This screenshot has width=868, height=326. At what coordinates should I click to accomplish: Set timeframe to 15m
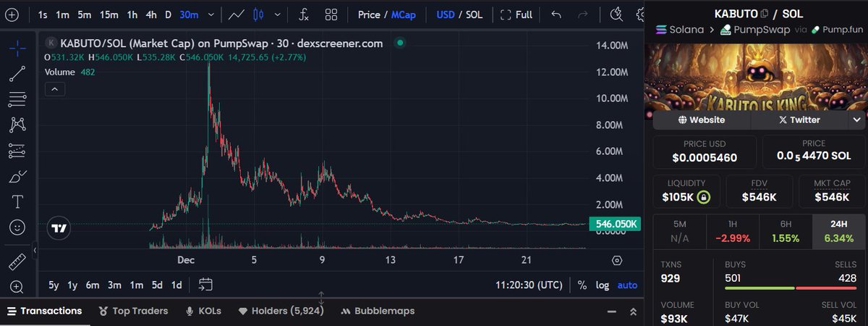click(x=109, y=14)
